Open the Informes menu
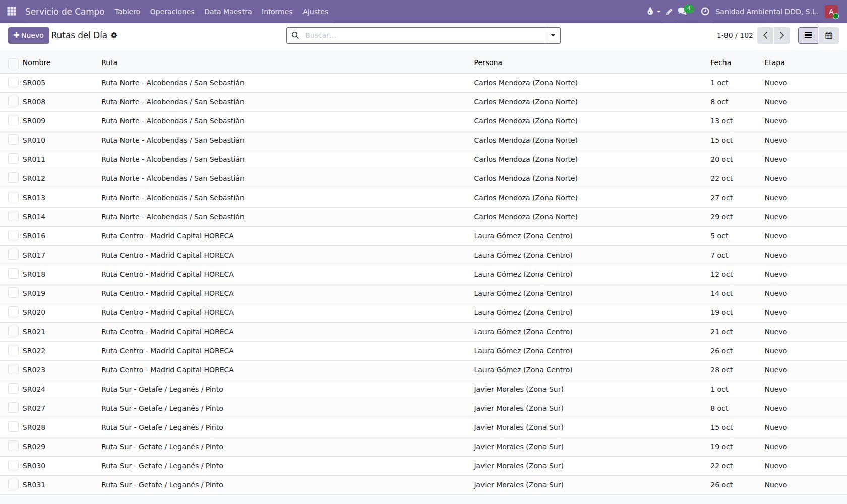This screenshot has height=504, width=847. click(x=277, y=11)
